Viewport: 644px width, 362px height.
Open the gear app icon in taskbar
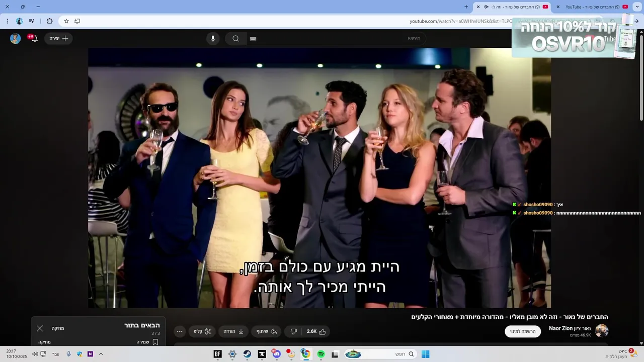pos(232,354)
